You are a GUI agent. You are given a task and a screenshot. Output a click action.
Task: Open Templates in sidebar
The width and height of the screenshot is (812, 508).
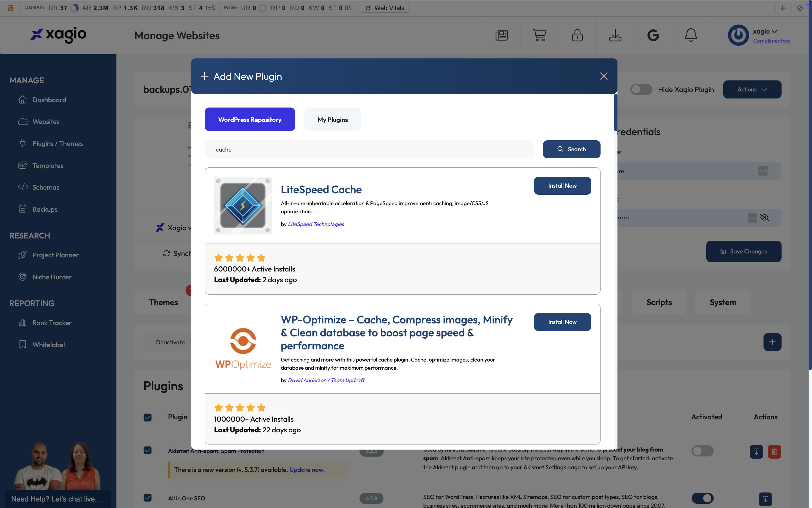coord(41,165)
